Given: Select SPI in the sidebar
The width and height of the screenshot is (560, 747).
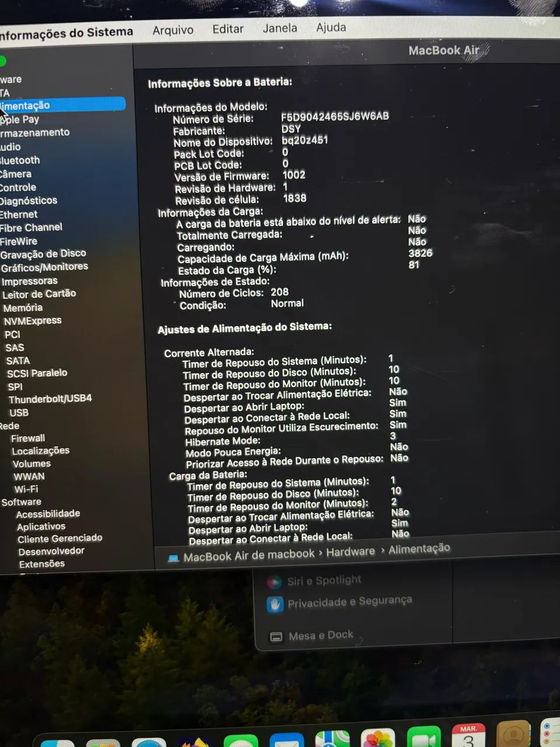Looking at the screenshot, I should [15, 387].
